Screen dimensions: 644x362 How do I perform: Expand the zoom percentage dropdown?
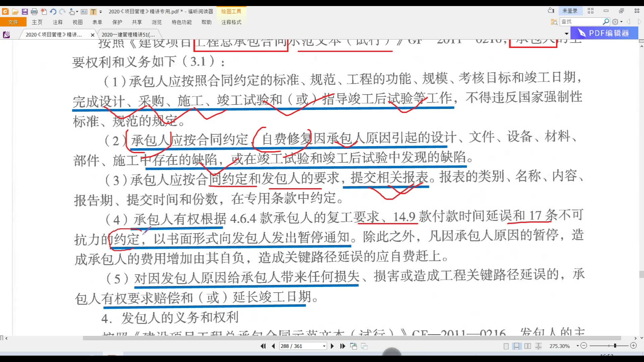(578, 346)
